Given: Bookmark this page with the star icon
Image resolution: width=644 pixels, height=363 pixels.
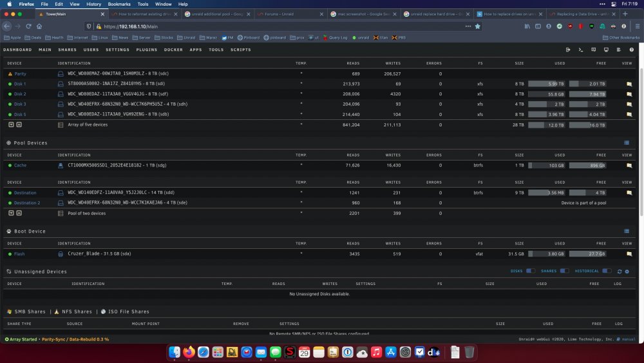Looking at the screenshot, I should [x=478, y=26].
